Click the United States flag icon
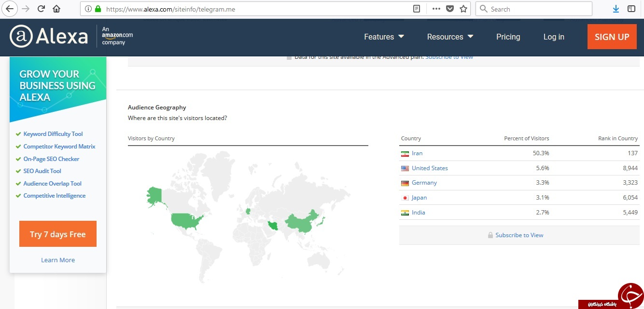Image resolution: width=644 pixels, height=309 pixels. click(405, 168)
